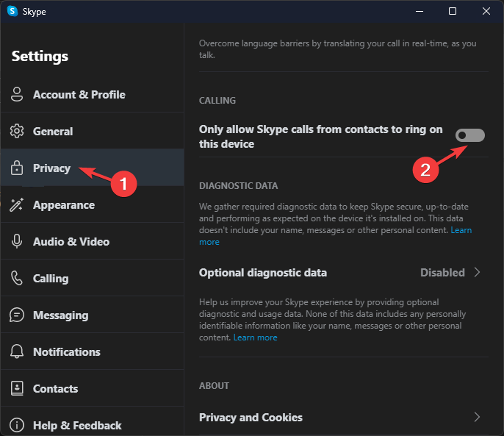The height and width of the screenshot is (436, 504).
Task: Open the Privacy and Cookies entry
Action: (x=343, y=418)
